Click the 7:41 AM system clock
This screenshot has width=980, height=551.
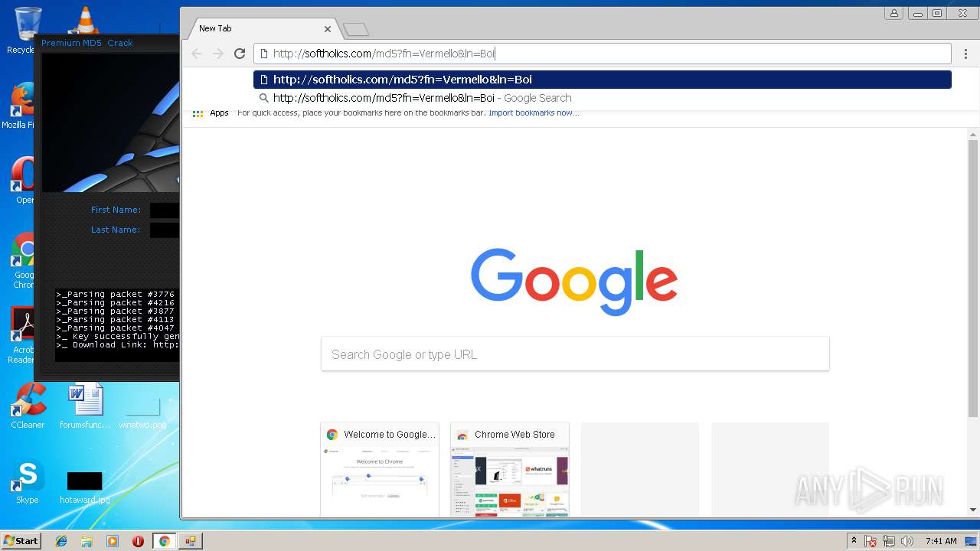tap(941, 541)
